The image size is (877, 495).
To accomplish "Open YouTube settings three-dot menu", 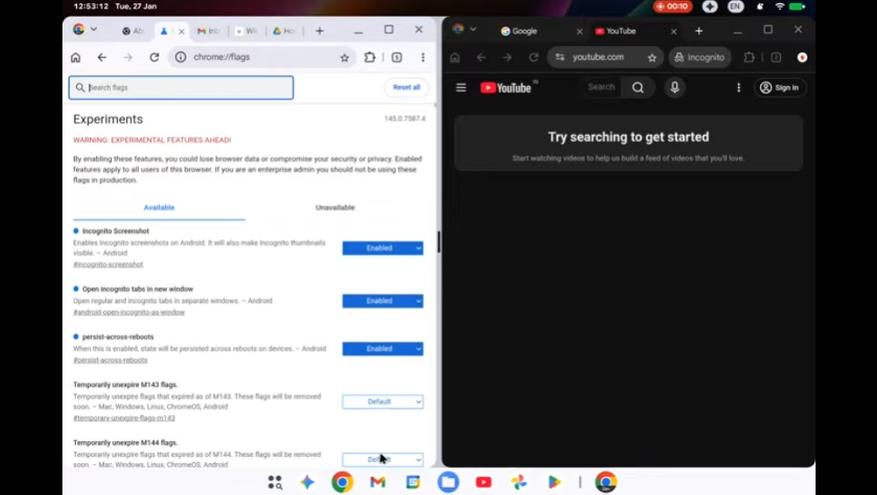I will [x=738, y=88].
